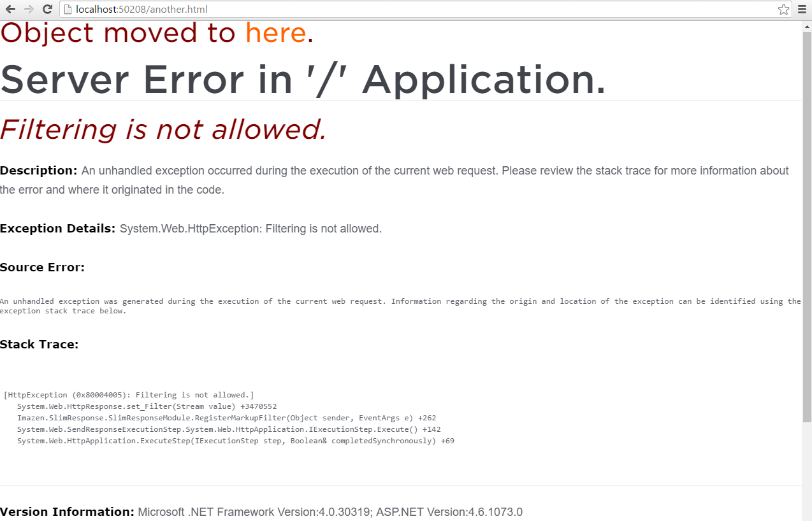Click the scrollbar up arrow
Screen dimensions: 812x521
coord(807,25)
